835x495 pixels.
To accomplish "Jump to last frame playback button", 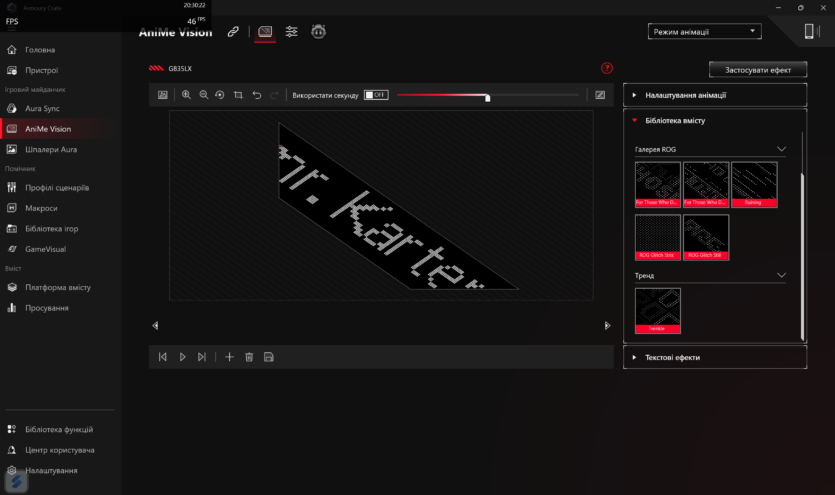I will pyautogui.click(x=202, y=357).
